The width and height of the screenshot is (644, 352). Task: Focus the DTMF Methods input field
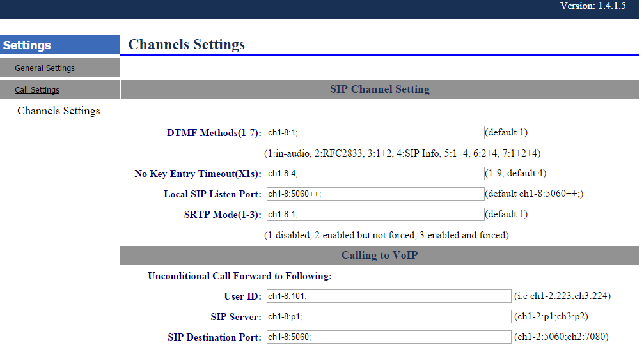375,133
